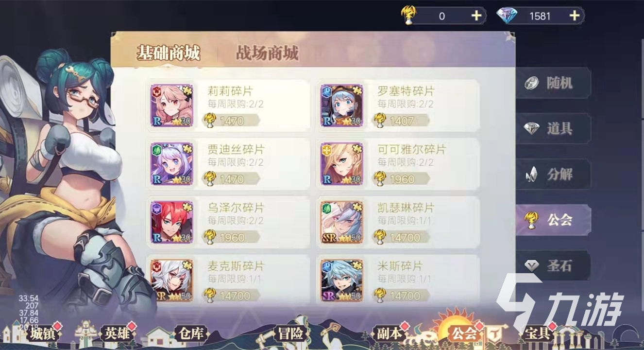The height and width of the screenshot is (350, 644).
Task: Add diamonds with the plus button
Action: 575,16
